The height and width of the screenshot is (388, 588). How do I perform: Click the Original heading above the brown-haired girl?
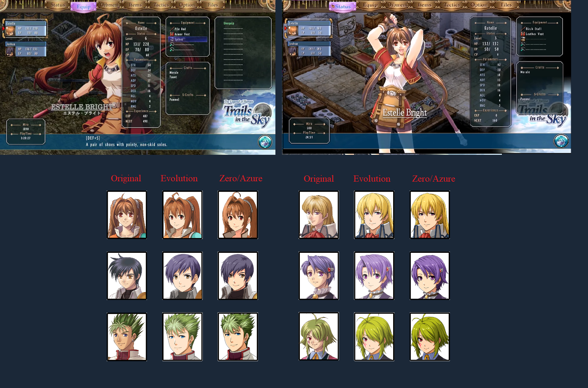[126, 178]
